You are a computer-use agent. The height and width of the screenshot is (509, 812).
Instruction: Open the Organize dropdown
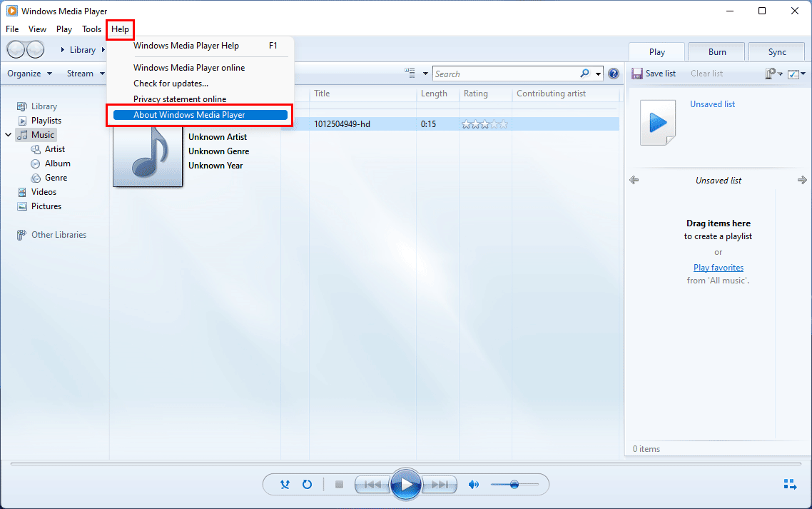(29, 74)
